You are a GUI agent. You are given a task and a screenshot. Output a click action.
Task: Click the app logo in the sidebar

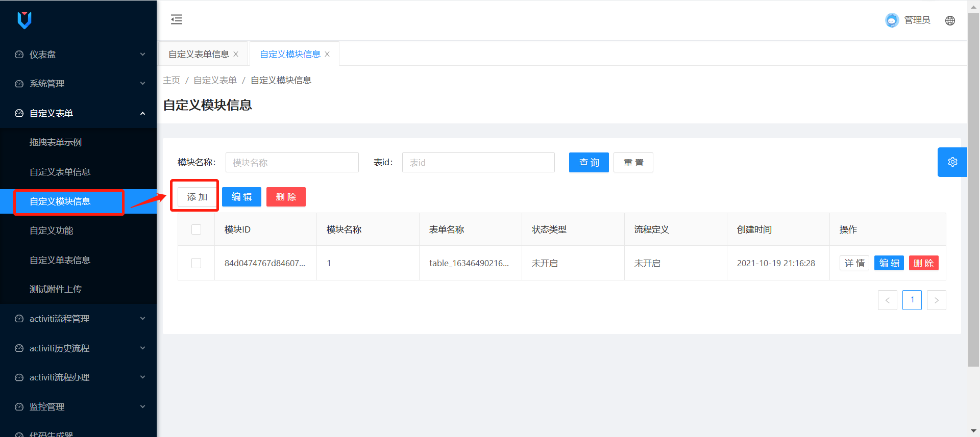pyautogui.click(x=24, y=20)
